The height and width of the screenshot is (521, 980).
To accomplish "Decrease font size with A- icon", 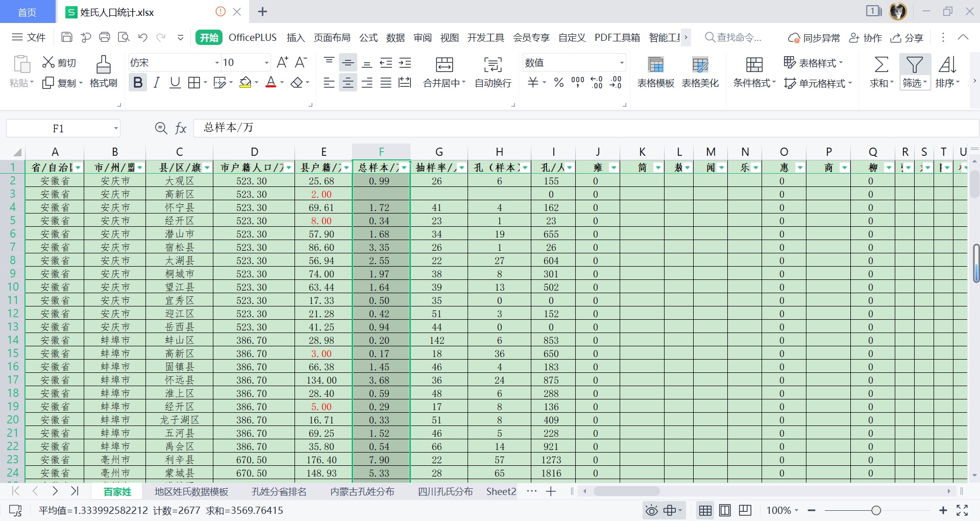I will [301, 62].
